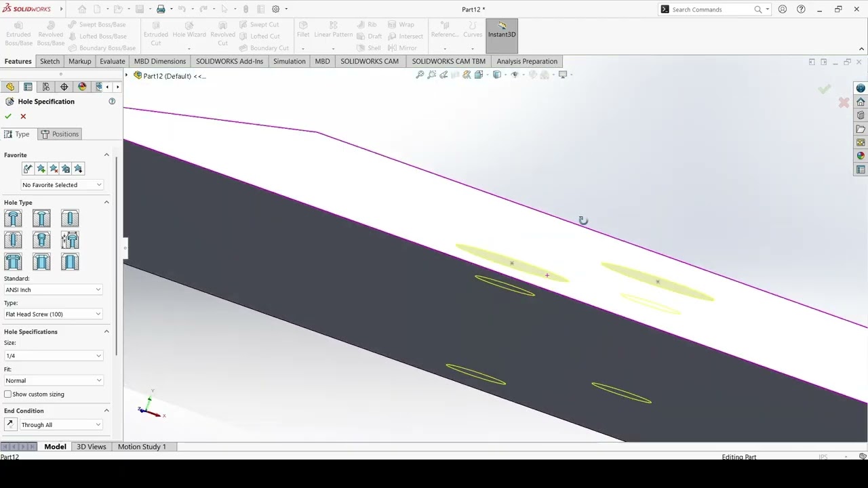
Task: Click confirmation corner red X in viewport
Action: [x=844, y=103]
